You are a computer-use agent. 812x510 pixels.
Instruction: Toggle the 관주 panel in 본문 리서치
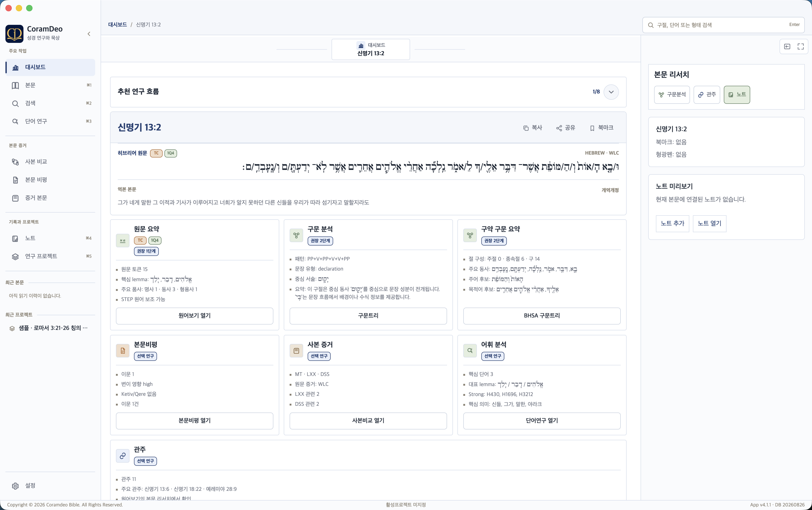[x=706, y=95]
